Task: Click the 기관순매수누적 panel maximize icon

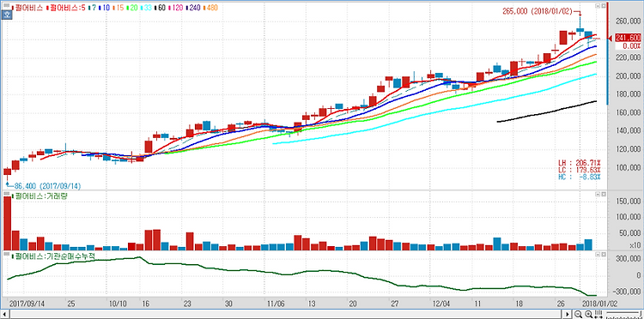Action: coord(604,255)
